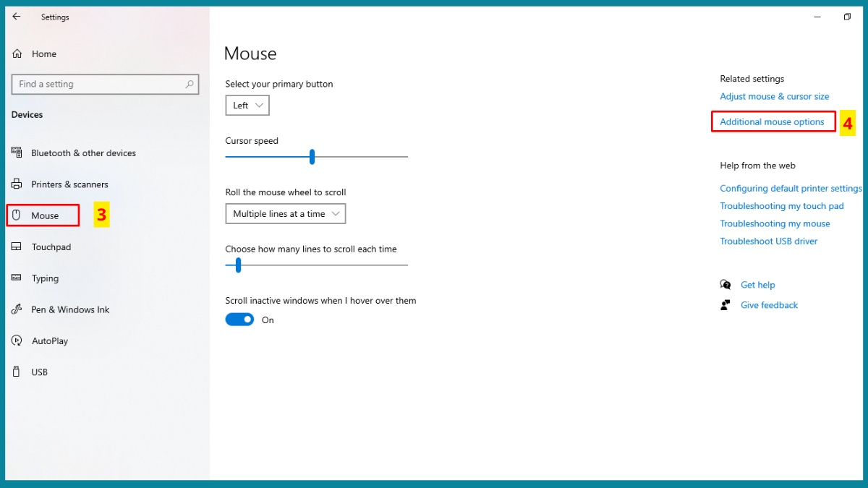This screenshot has width=868, height=488.
Task: Click the Touchpad icon in sidebar
Action: [x=17, y=247]
